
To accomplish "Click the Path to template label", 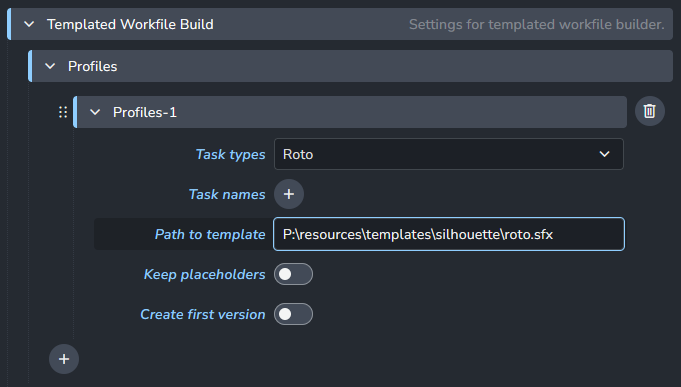I will click(210, 234).
